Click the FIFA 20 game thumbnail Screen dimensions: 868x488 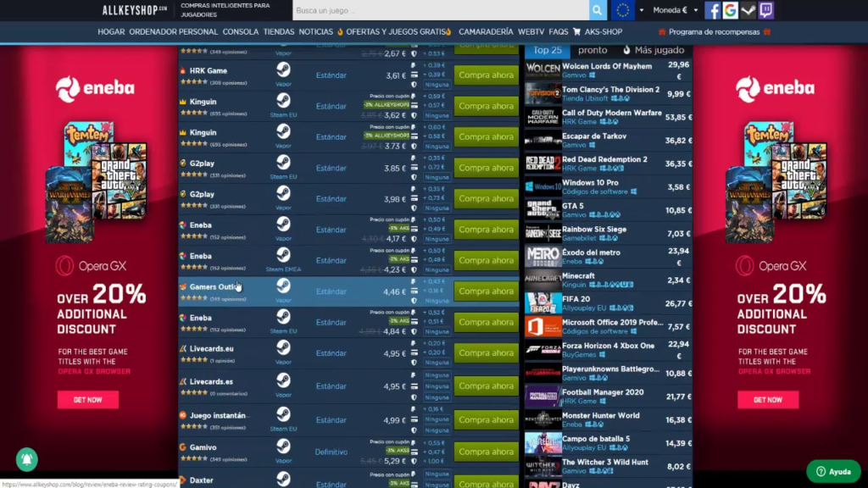542,303
